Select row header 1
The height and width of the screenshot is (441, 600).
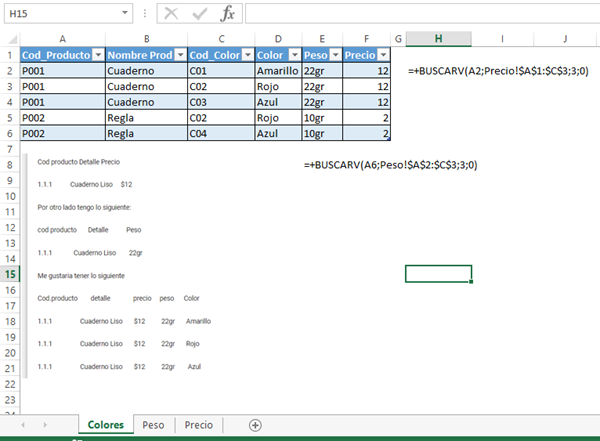pyautogui.click(x=10, y=55)
